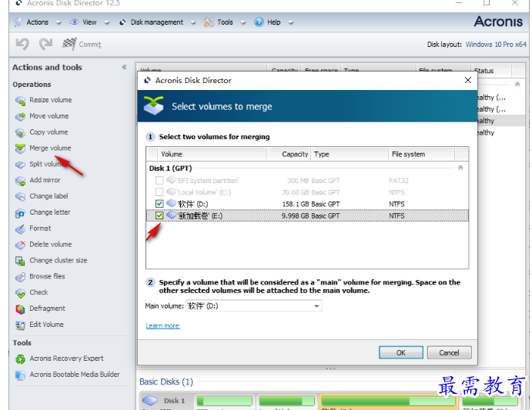This screenshot has width=532, height=410.
Task: Collapse the volume list group in main window
Action: click(x=517, y=84)
